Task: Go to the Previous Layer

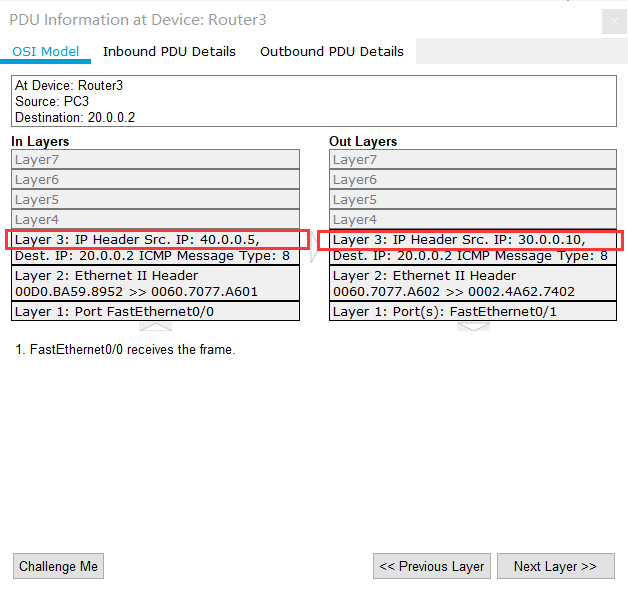Action: [x=432, y=566]
